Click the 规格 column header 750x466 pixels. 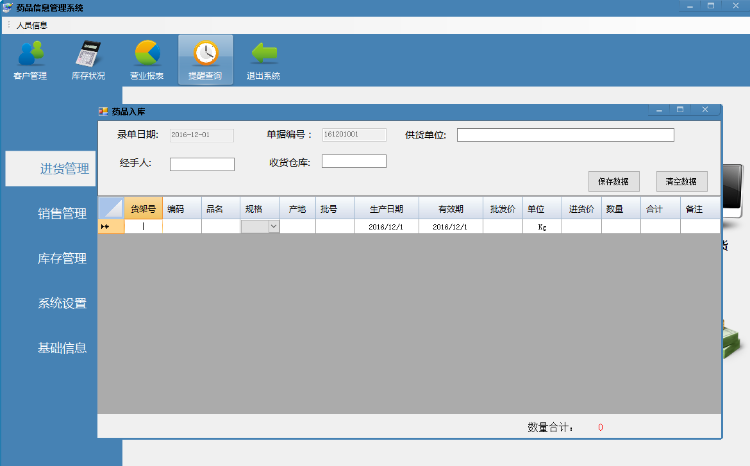coord(260,209)
